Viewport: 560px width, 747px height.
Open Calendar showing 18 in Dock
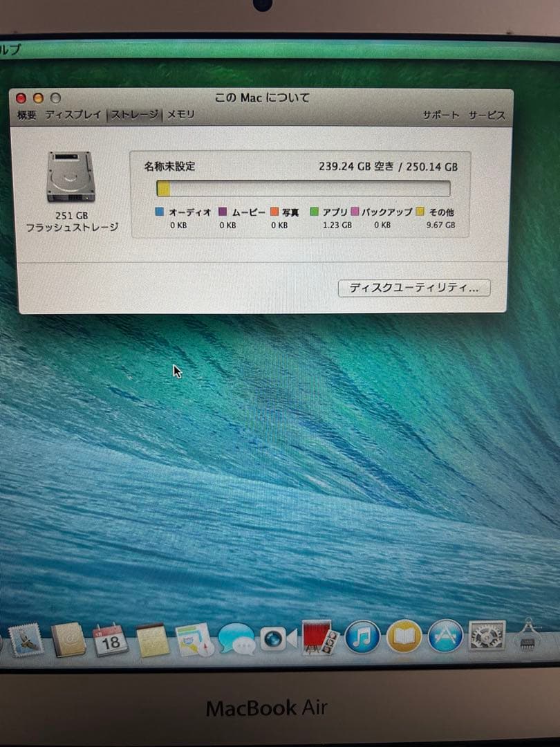(x=110, y=639)
